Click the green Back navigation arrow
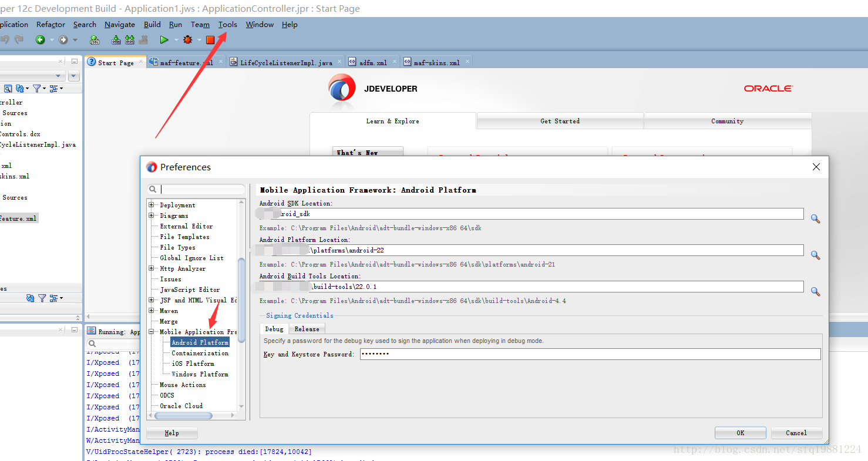This screenshot has height=461, width=868. click(x=40, y=40)
